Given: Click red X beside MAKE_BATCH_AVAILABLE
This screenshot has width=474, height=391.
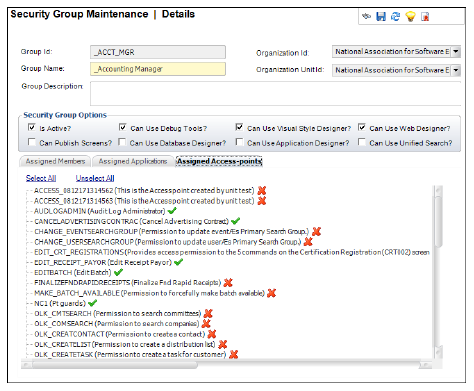Looking at the screenshot, I should 272,293.
